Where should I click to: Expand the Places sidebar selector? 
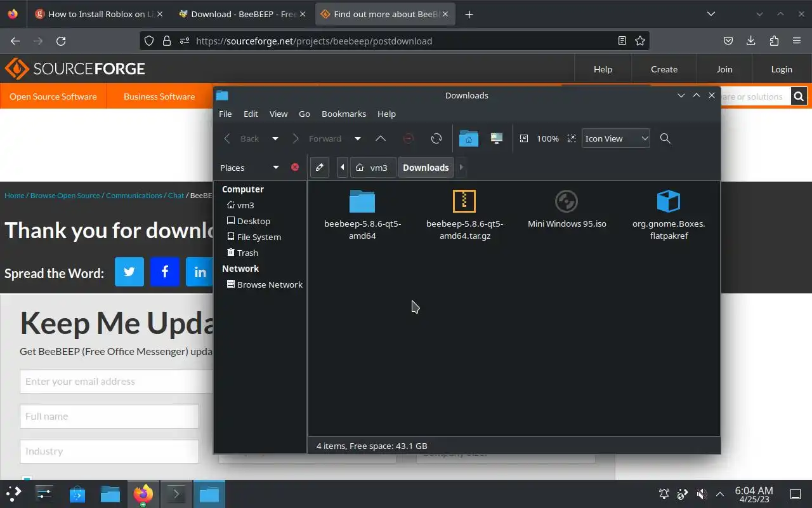250,168
